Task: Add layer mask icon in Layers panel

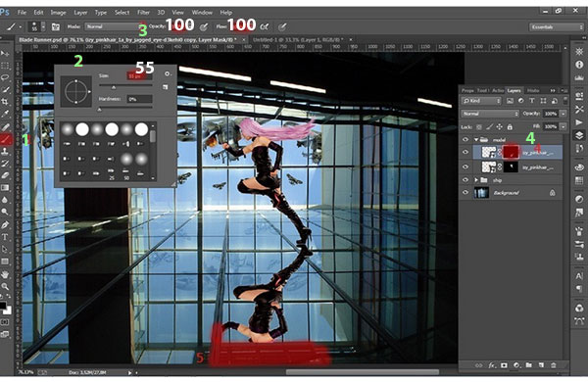Action: (504, 365)
